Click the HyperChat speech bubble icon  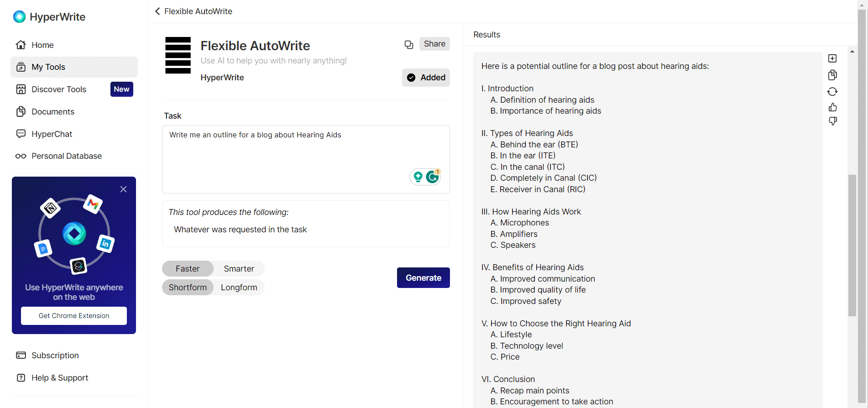(x=21, y=134)
